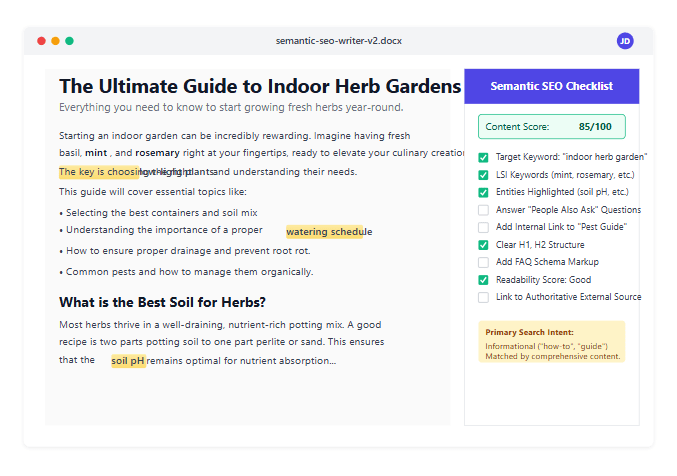Click the highlighted "The key is choosing" text

[99, 172]
